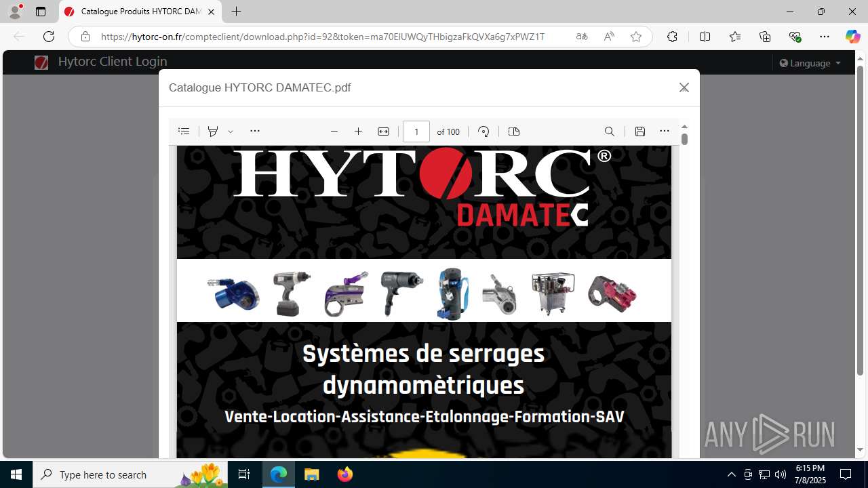Switch to Edge from the taskbar
Viewport: 868px width, 488px height.
pyautogui.click(x=279, y=474)
